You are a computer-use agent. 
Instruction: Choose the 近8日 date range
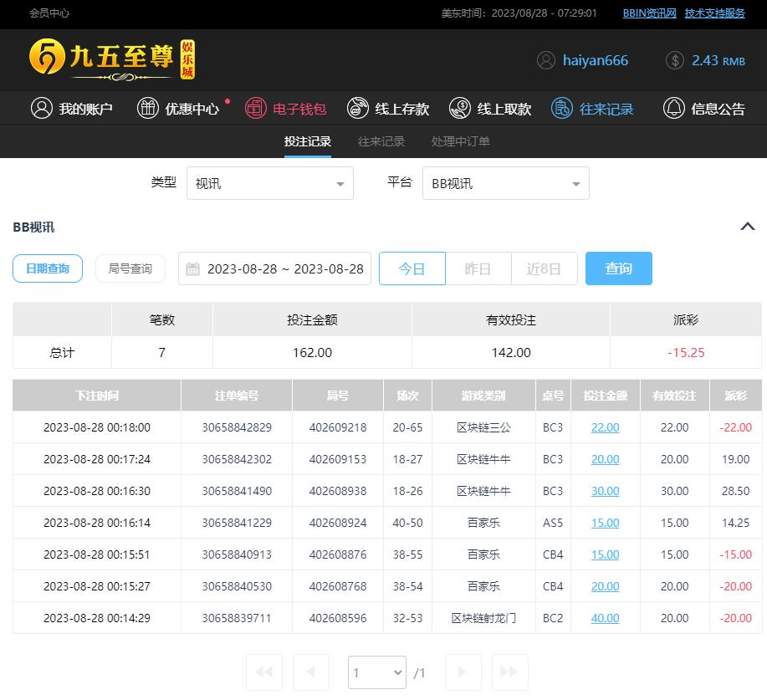pos(544,268)
